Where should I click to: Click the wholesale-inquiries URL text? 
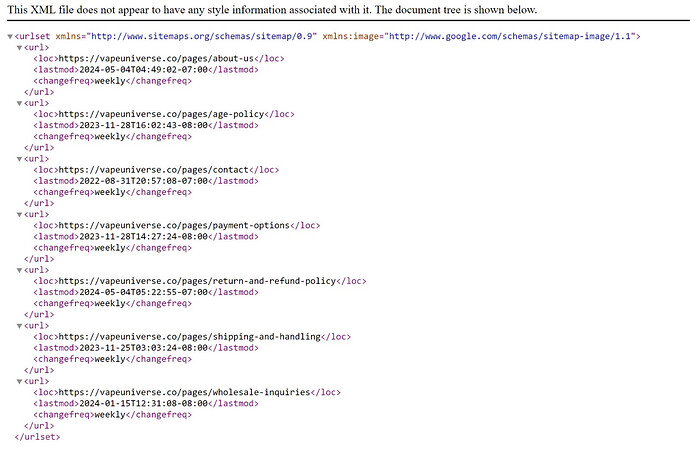coord(184,392)
